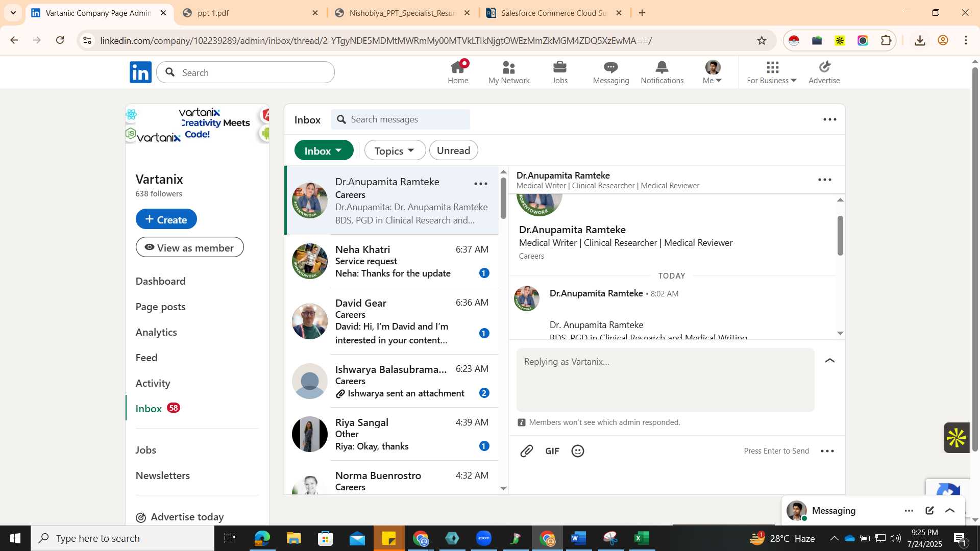Open the Me profile dropdown
This screenshot has height=551, width=980.
[x=713, y=72]
